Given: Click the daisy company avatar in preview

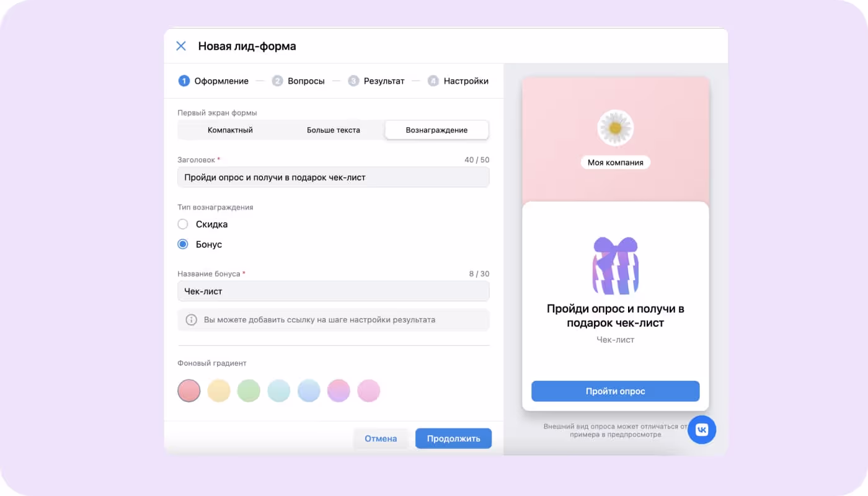Looking at the screenshot, I should click(615, 128).
